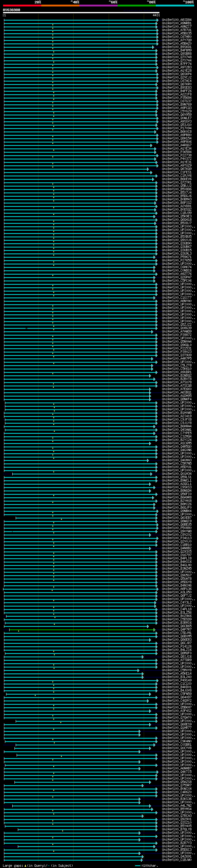
Task: Select label UniRef100_C5K610
Action: click(x=177, y=369)
